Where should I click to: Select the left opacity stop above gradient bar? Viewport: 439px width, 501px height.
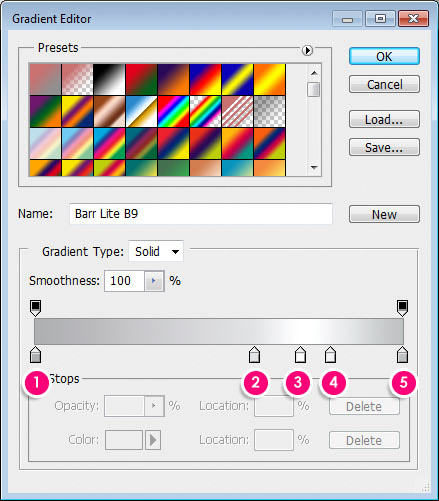(35, 308)
